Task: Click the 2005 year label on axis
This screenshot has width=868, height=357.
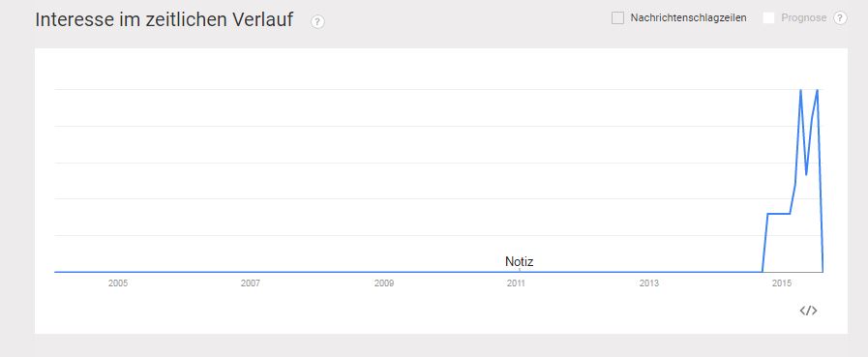Action: pos(117,283)
